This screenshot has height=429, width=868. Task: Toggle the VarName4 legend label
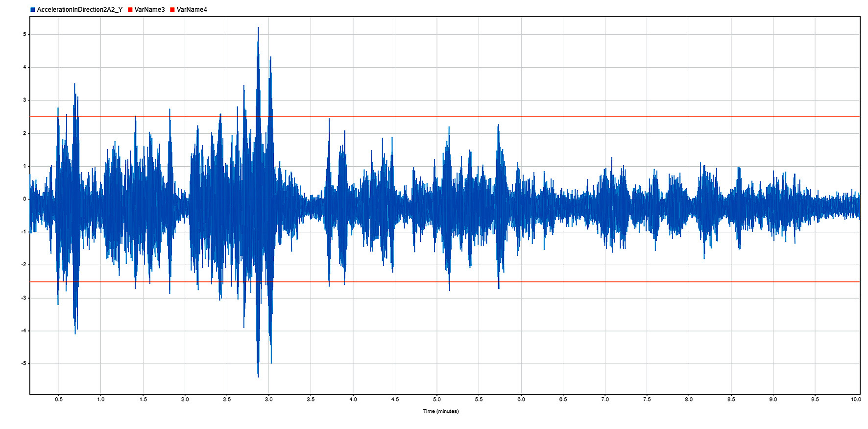coord(192,10)
